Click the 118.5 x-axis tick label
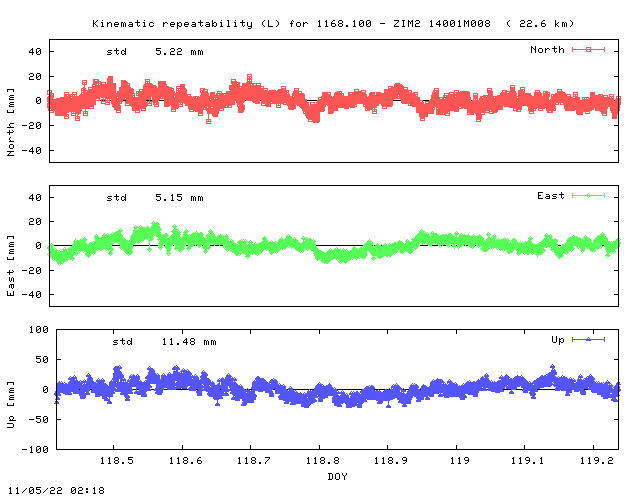Screen dimensions: 640x496 [117, 461]
